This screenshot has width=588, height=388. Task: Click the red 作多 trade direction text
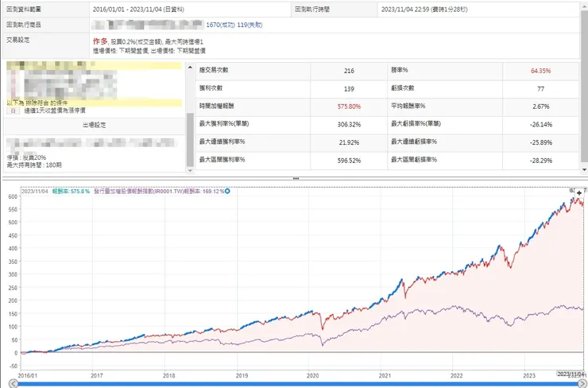(x=100, y=41)
